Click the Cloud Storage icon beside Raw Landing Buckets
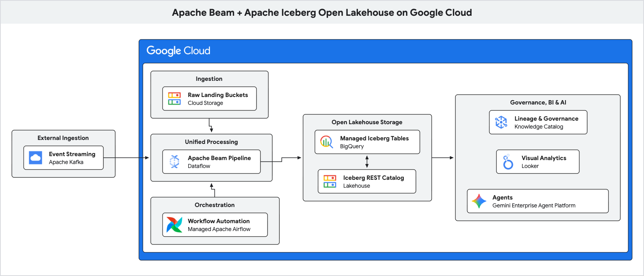 pos(174,99)
